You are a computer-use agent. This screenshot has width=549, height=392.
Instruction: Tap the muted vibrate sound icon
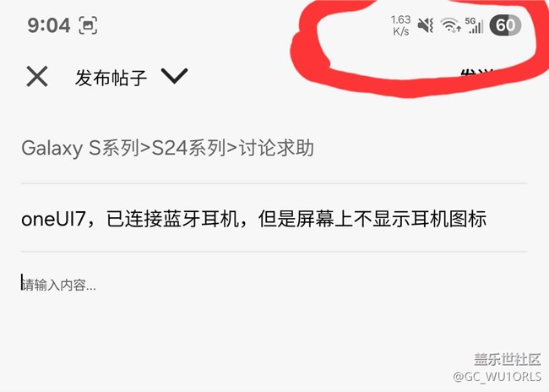426,25
